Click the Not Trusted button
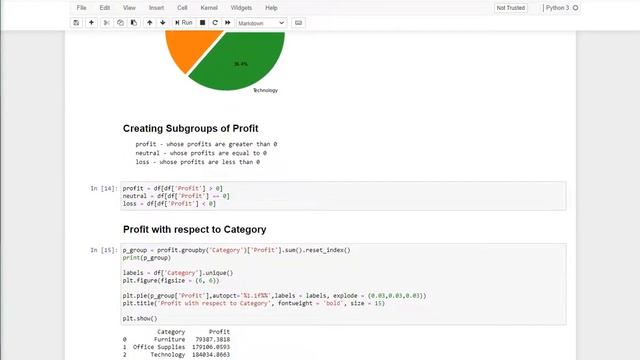The height and width of the screenshot is (360, 640). pos(511,8)
